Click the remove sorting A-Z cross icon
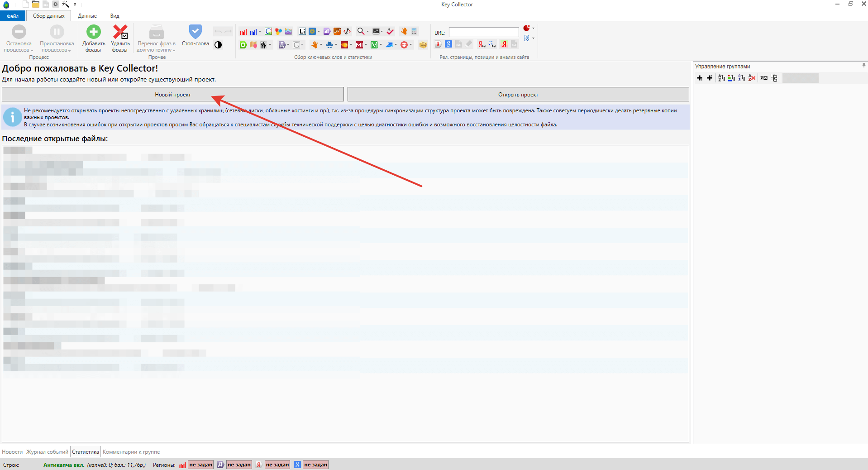This screenshot has width=868, height=470. point(752,78)
